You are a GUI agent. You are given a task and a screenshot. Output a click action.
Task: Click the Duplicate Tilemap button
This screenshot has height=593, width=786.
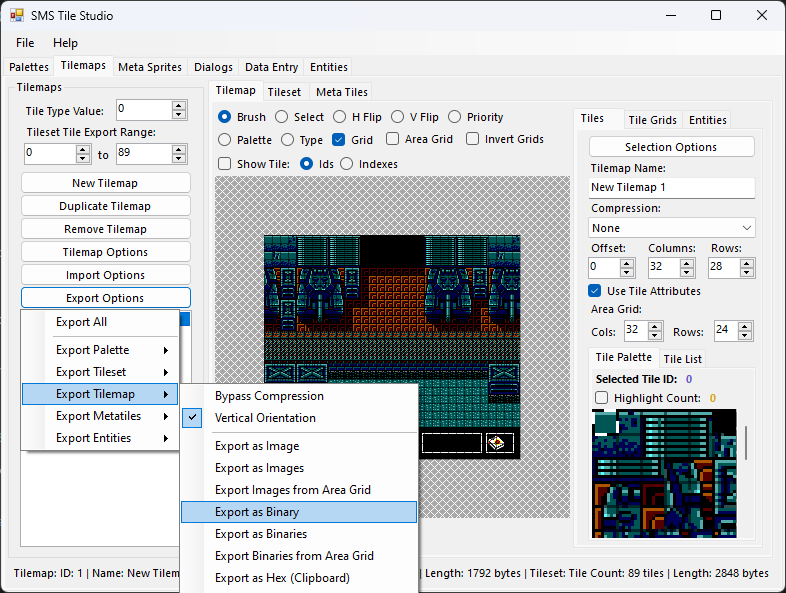(105, 206)
